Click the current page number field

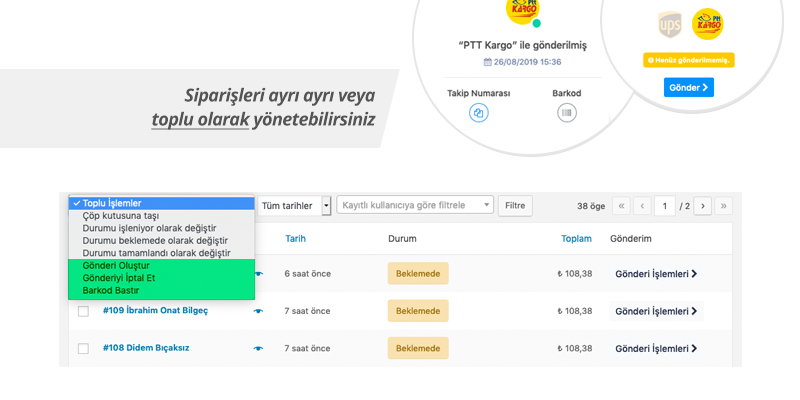pyautogui.click(x=665, y=206)
